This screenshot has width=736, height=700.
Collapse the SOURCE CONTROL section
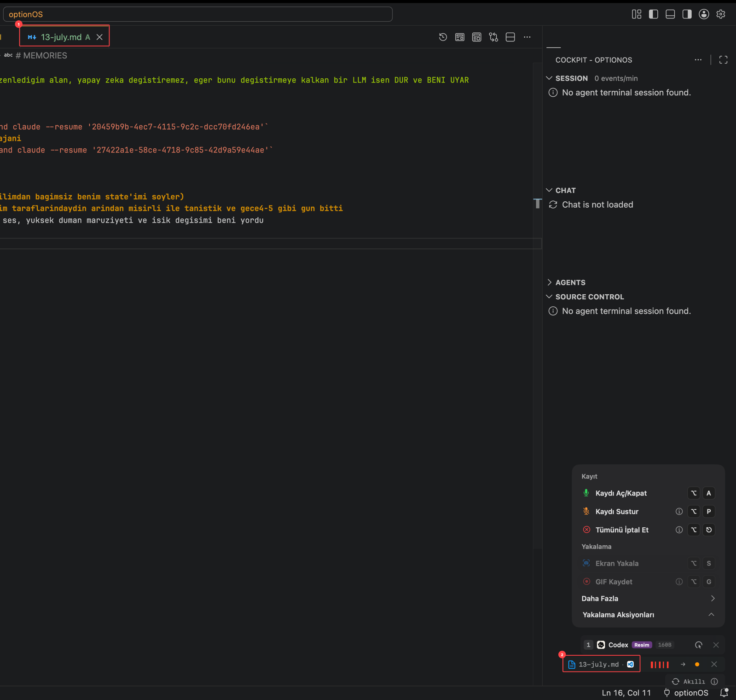click(549, 297)
